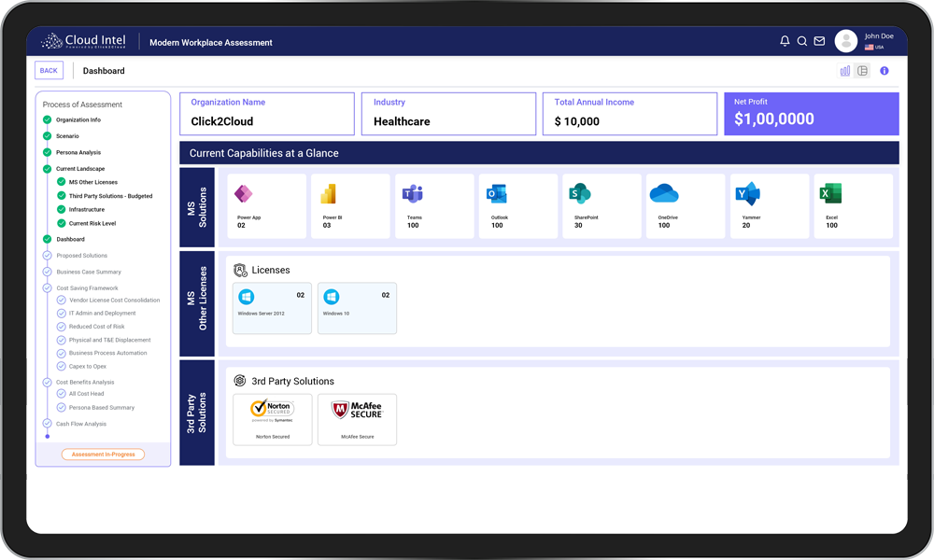
Task: Click the MS Solutions vertical tab
Action: click(x=196, y=207)
